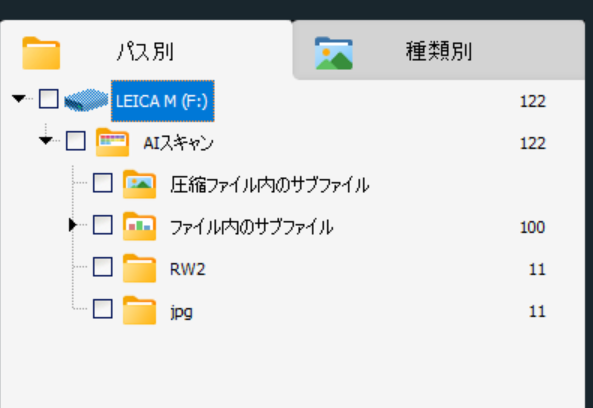Click the picture folder icon on 種類別 tab
The height and width of the screenshot is (408, 593).
[x=334, y=53]
